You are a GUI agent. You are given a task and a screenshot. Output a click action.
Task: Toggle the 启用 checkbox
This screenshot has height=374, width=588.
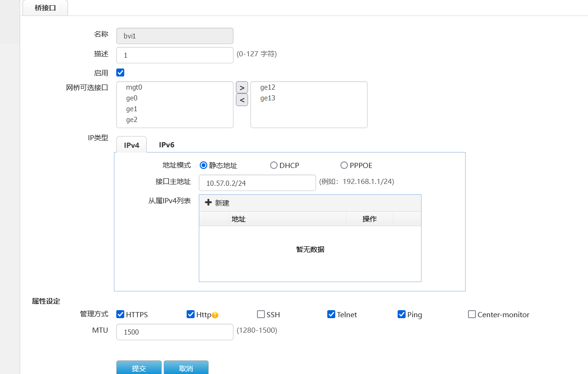(x=121, y=73)
